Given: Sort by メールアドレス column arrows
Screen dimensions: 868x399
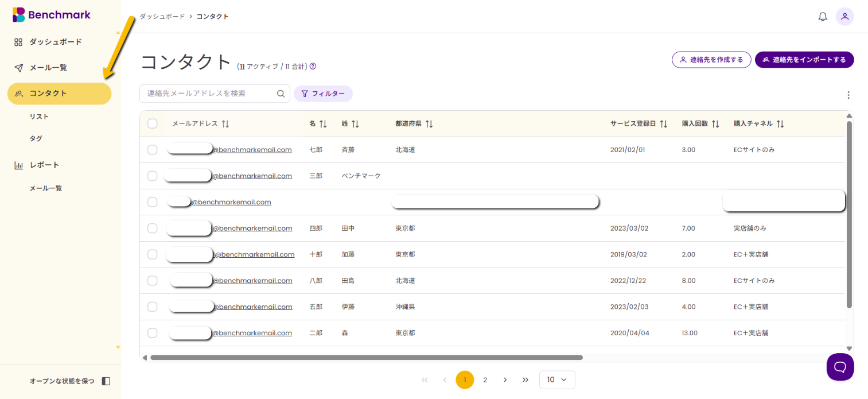Looking at the screenshot, I should tap(225, 124).
